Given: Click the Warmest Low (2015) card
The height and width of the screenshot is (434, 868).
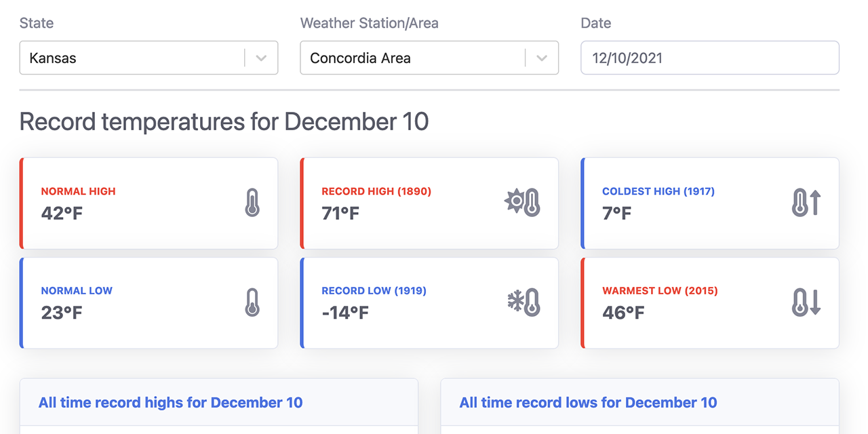Looking at the screenshot, I should (x=709, y=302).
